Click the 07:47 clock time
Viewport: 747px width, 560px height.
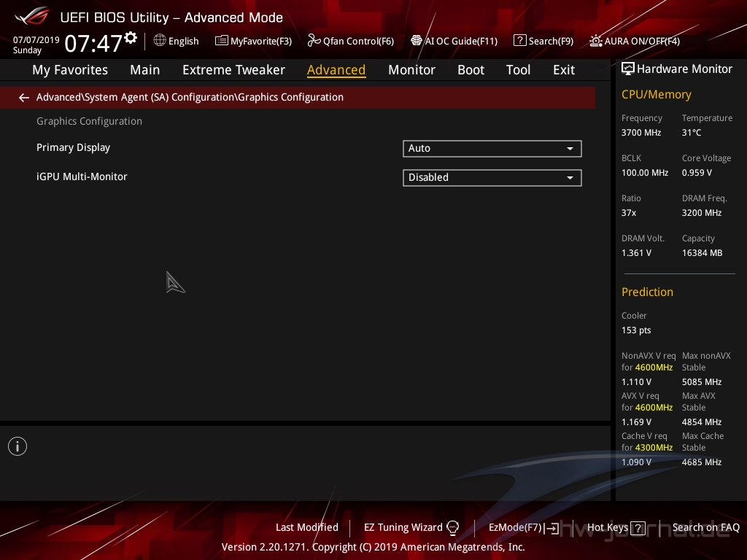[93, 44]
